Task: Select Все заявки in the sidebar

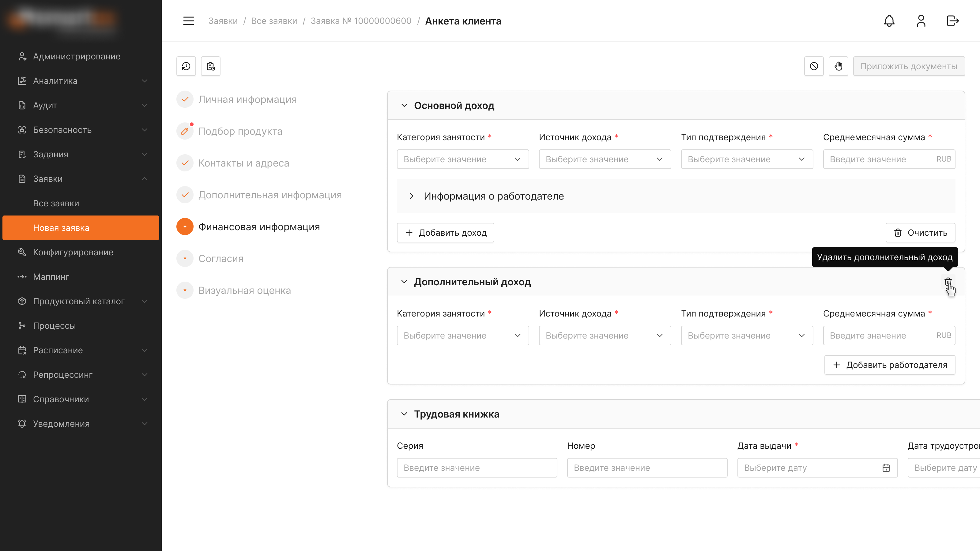Action: click(x=56, y=204)
